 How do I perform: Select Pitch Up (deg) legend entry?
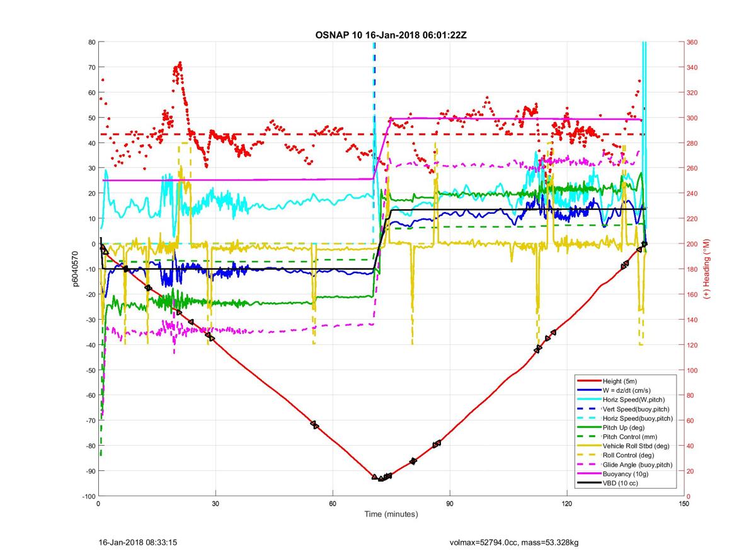(625, 427)
